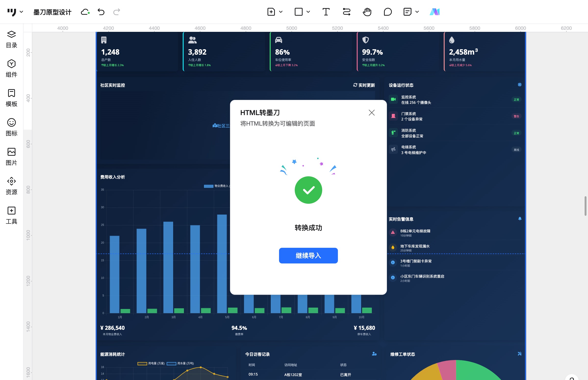This screenshot has width=588, height=380.
Task: Close the HTML转墨刀 dialog
Action: (x=371, y=113)
